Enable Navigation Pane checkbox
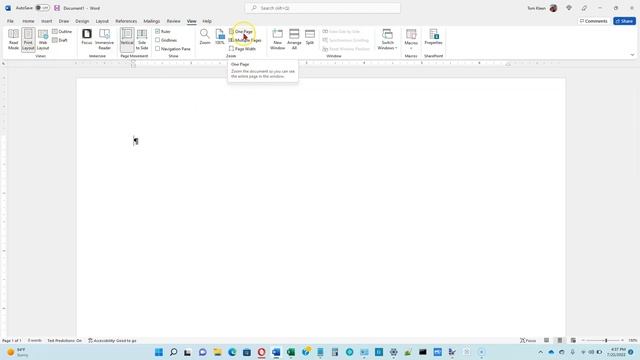Screen dimensions: 640x360 (x=158, y=49)
